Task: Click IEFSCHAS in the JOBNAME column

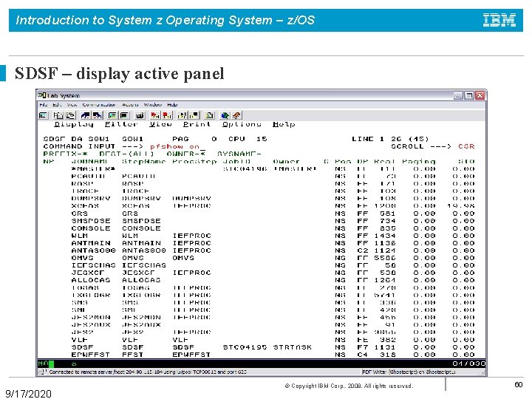Action: (93, 266)
